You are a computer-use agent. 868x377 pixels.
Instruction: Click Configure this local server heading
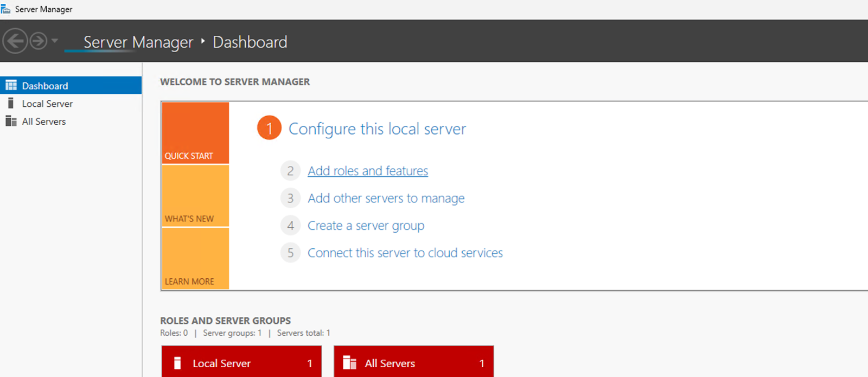point(377,129)
